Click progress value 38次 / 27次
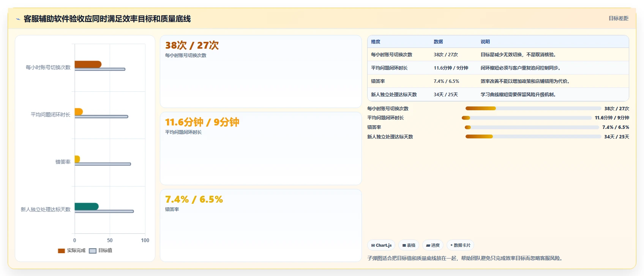Image resolution: width=644 pixels, height=276 pixels. tap(617, 109)
